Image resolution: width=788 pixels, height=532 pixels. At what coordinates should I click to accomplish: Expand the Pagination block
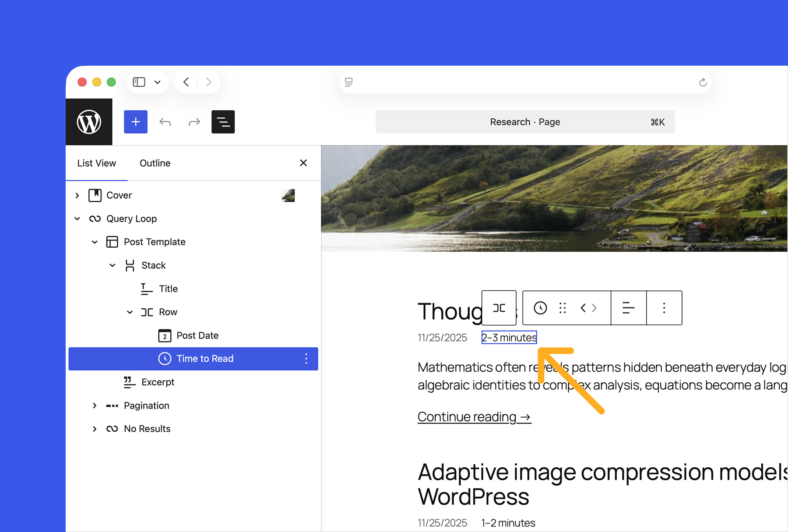pos(95,405)
